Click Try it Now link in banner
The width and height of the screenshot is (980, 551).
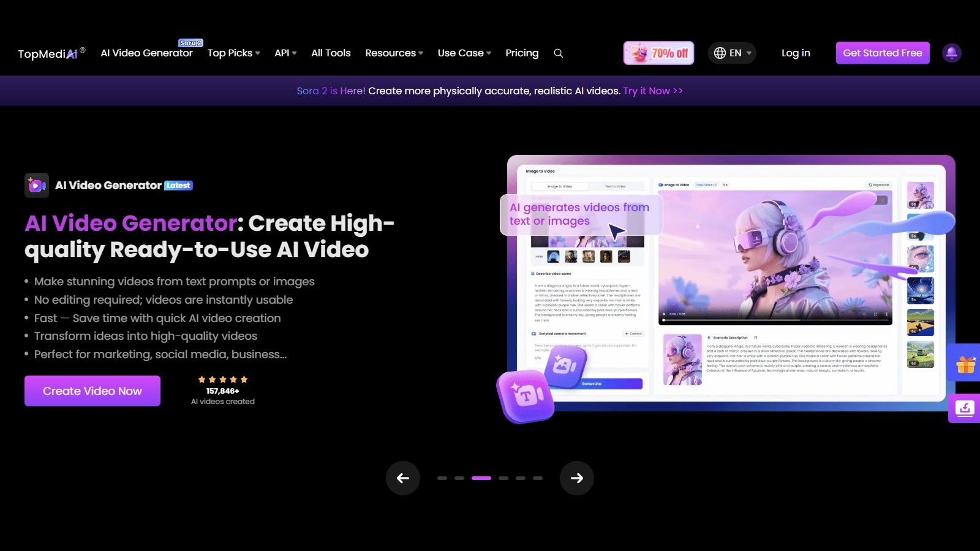point(653,91)
